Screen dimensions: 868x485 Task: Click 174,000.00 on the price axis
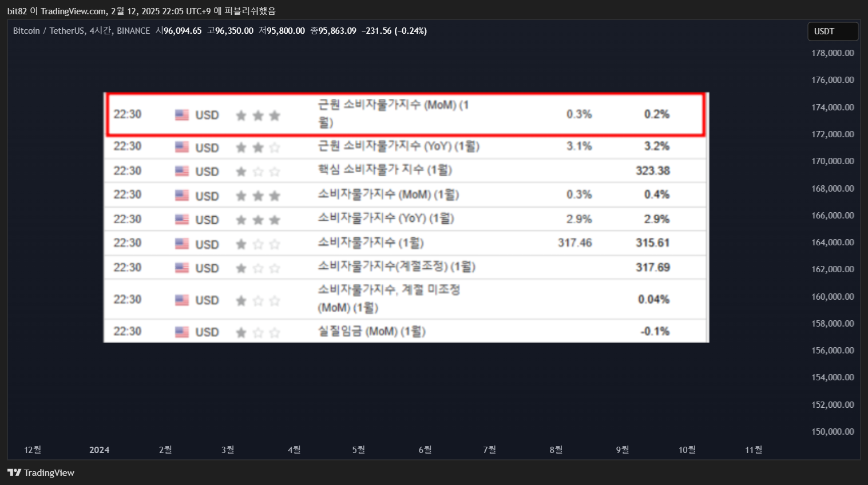(833, 108)
